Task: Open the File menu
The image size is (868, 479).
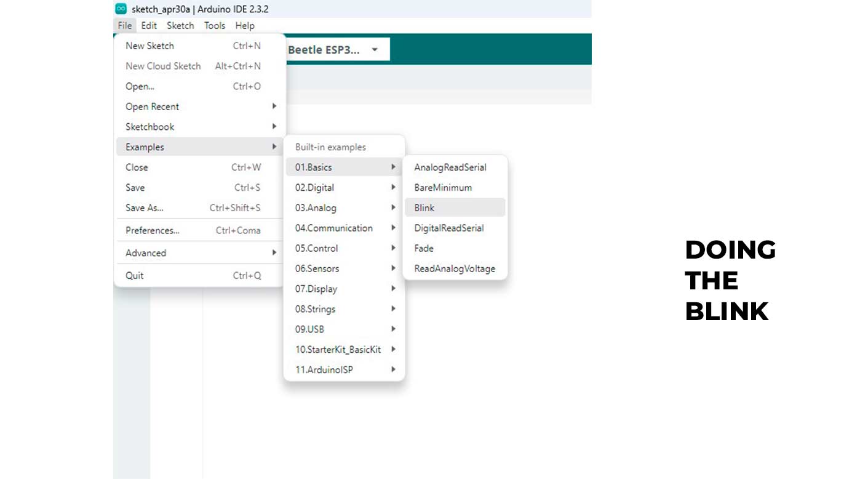Action: click(x=125, y=25)
